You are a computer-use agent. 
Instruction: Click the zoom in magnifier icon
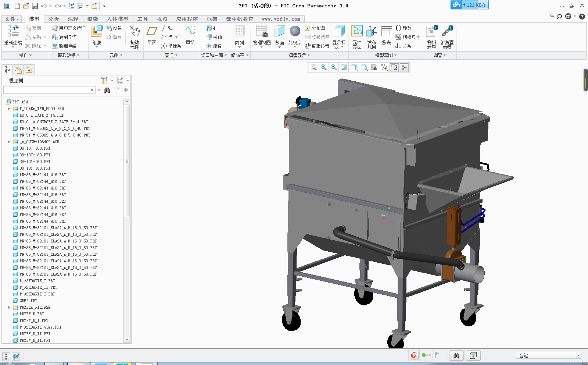[323, 67]
